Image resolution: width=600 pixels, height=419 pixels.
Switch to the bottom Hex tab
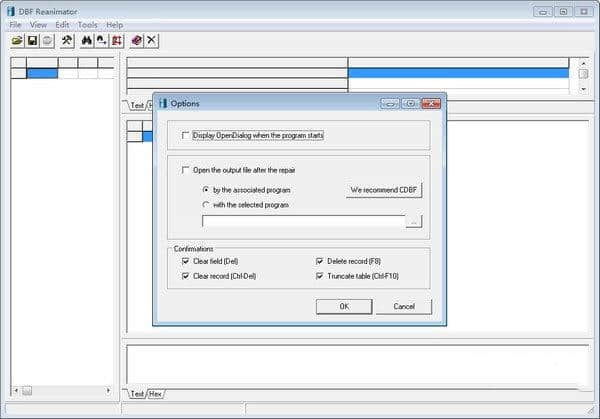coord(155,394)
